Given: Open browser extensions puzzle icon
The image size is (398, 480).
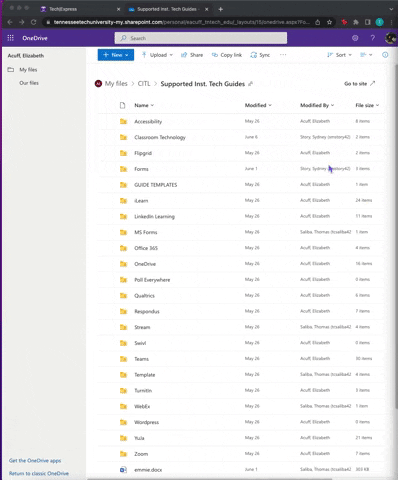Looking at the screenshot, I should coord(356,22).
